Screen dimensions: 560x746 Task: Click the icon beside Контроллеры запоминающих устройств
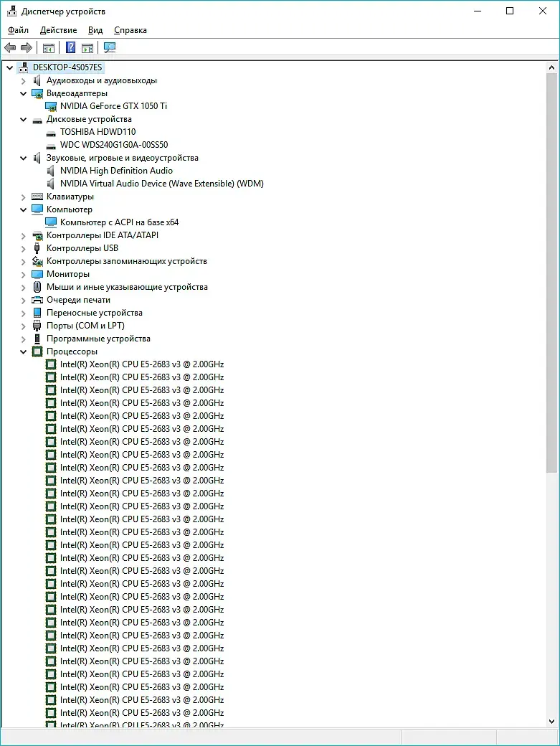coord(37,260)
